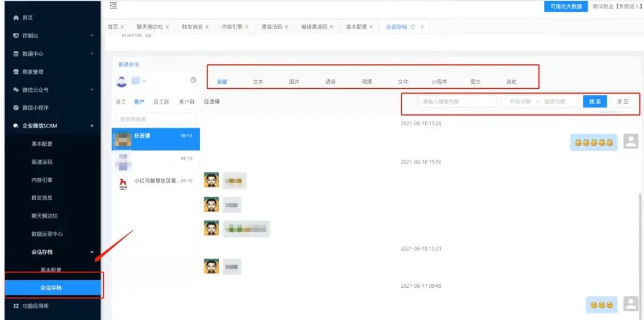Click the 商家管理 icon in sidebar
This screenshot has width=644, height=320.
[16, 72]
